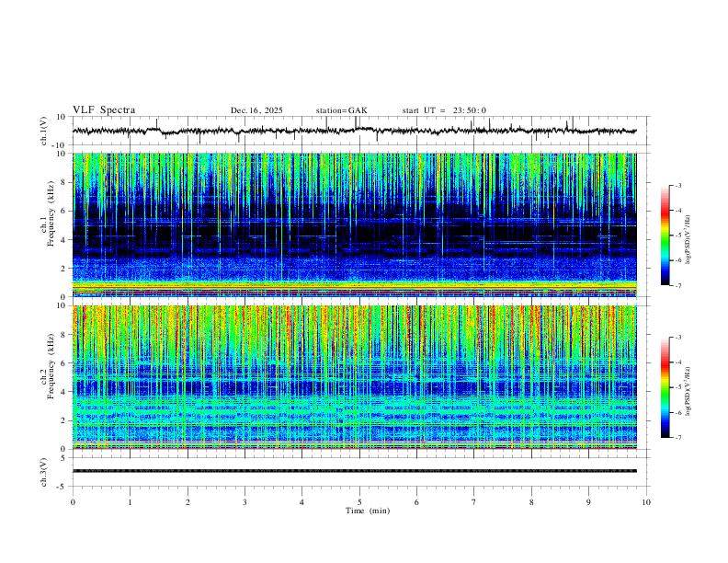Click time axis tick label "1"
Viewport: 728px width, 563px height.
[130, 502]
